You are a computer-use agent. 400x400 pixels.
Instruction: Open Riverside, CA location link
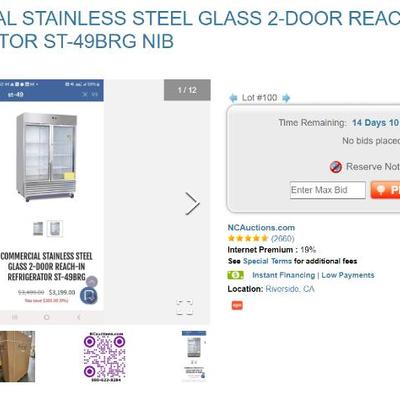(x=290, y=289)
